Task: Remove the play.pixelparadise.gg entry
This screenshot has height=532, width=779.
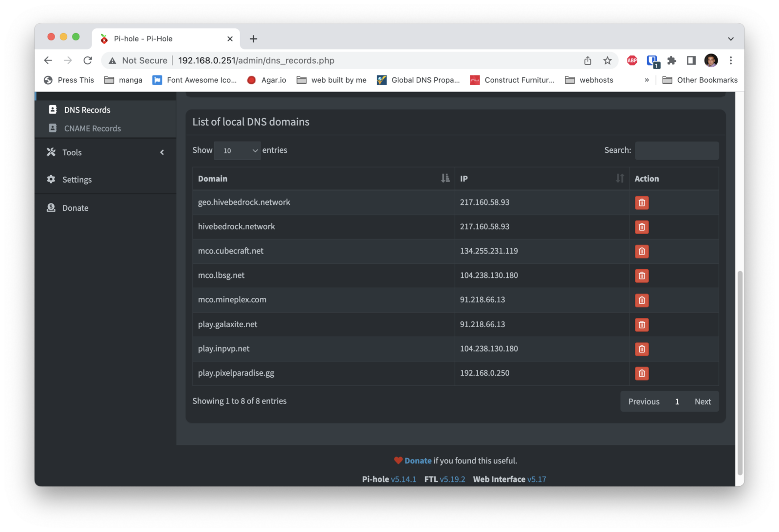Action: click(641, 373)
